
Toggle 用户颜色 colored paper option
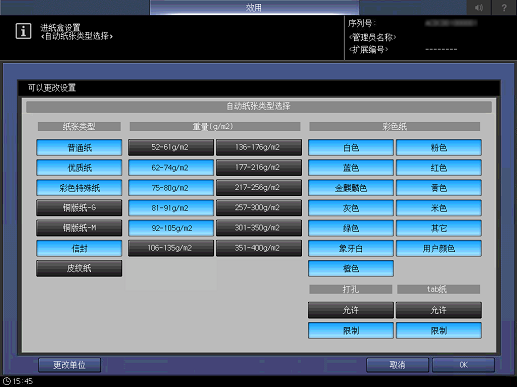pyautogui.click(x=439, y=248)
